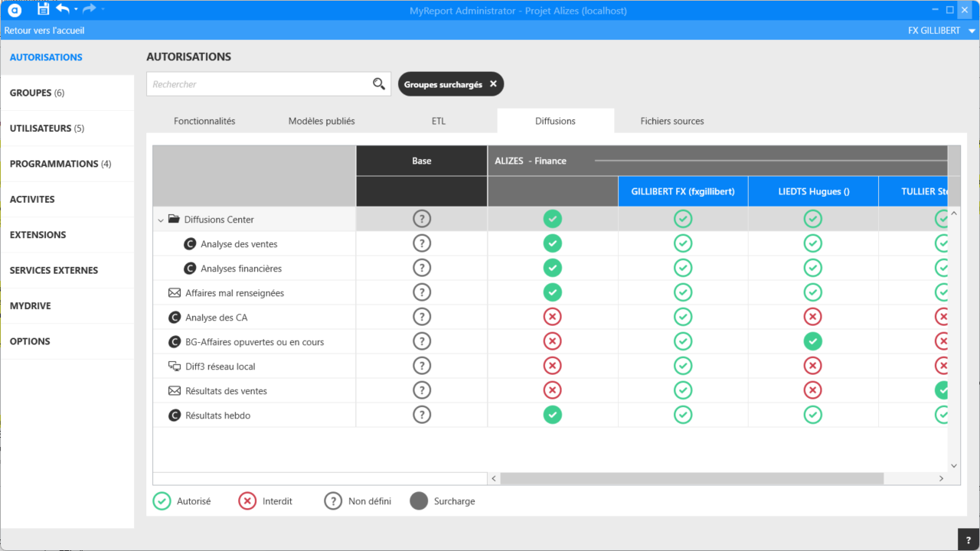
Task: Open the undo history dropdown arrow
Action: [76, 9]
